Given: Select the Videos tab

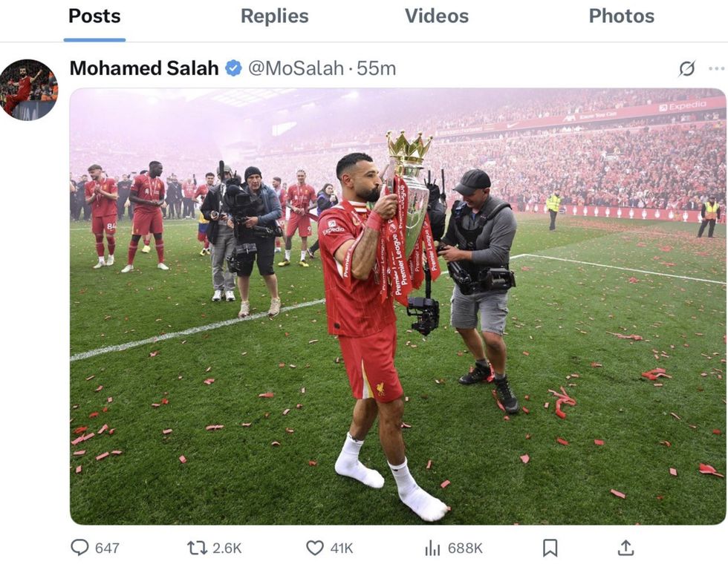Looking at the screenshot, I should click(x=436, y=16).
